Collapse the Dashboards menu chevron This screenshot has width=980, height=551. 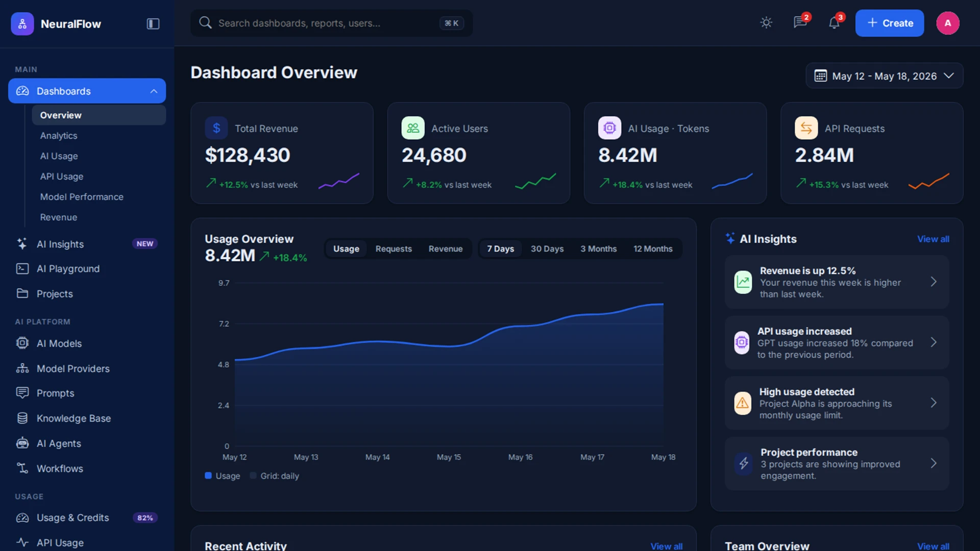pos(154,91)
